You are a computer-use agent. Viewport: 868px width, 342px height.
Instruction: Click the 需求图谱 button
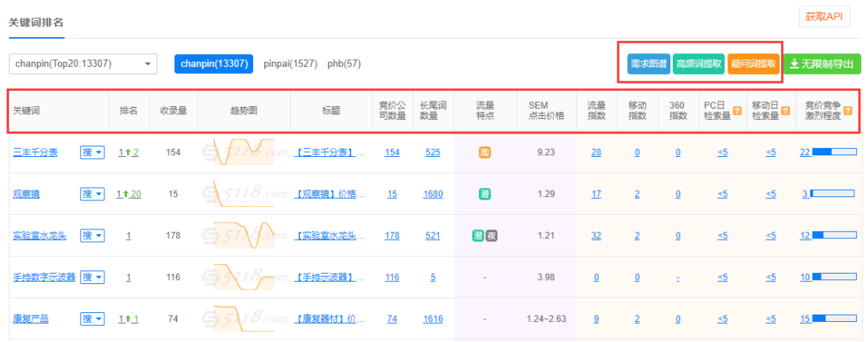pos(649,64)
